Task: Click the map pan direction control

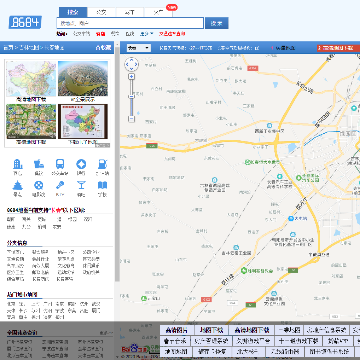Action: tap(131, 64)
